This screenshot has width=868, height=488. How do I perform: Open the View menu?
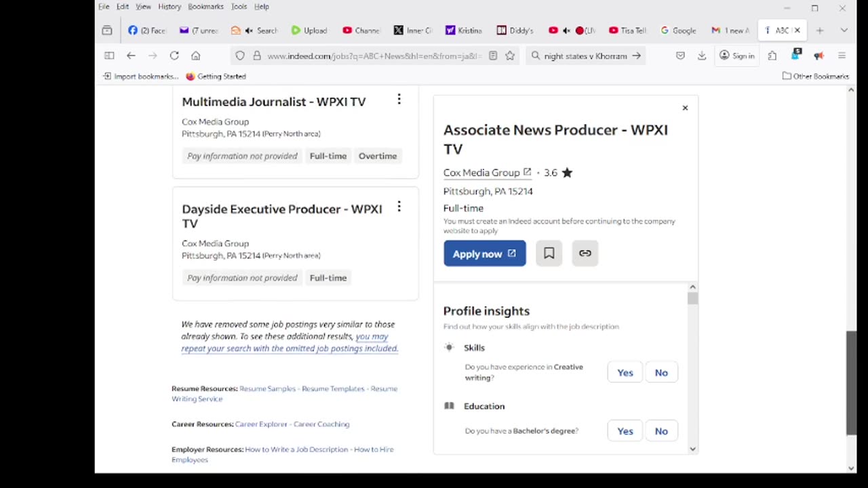click(x=143, y=7)
